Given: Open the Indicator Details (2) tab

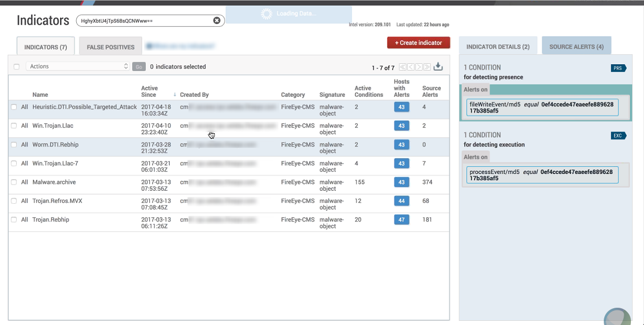Looking at the screenshot, I should coord(498,47).
